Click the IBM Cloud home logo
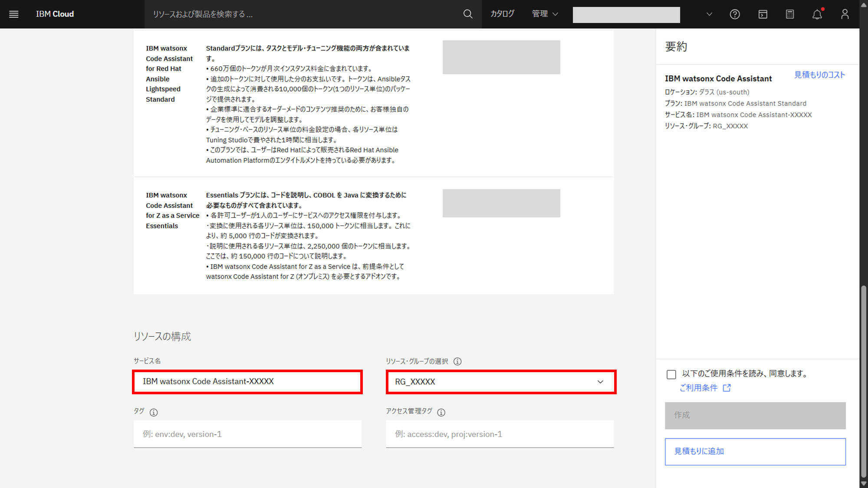Viewport: 868px width, 488px height. pyautogui.click(x=55, y=14)
